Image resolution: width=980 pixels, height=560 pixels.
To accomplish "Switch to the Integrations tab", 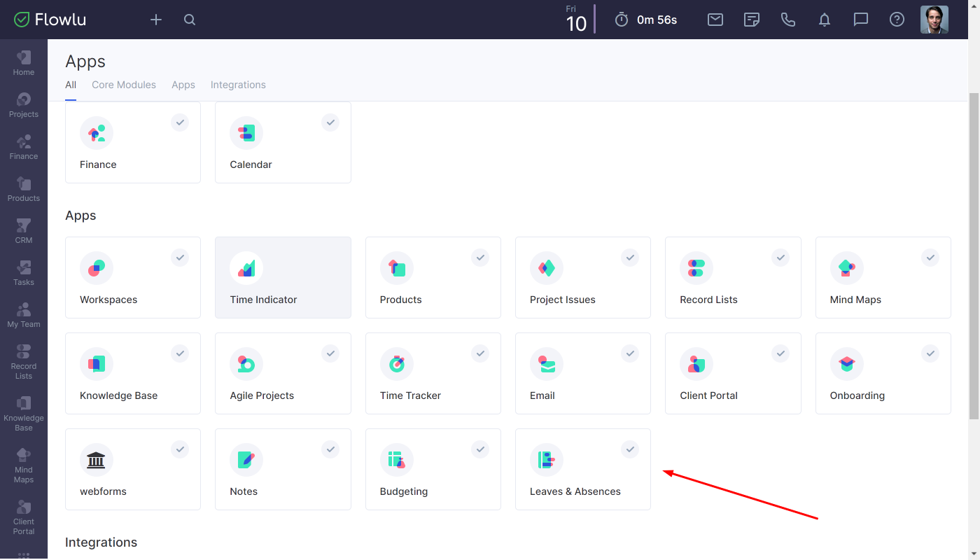I will pos(238,85).
